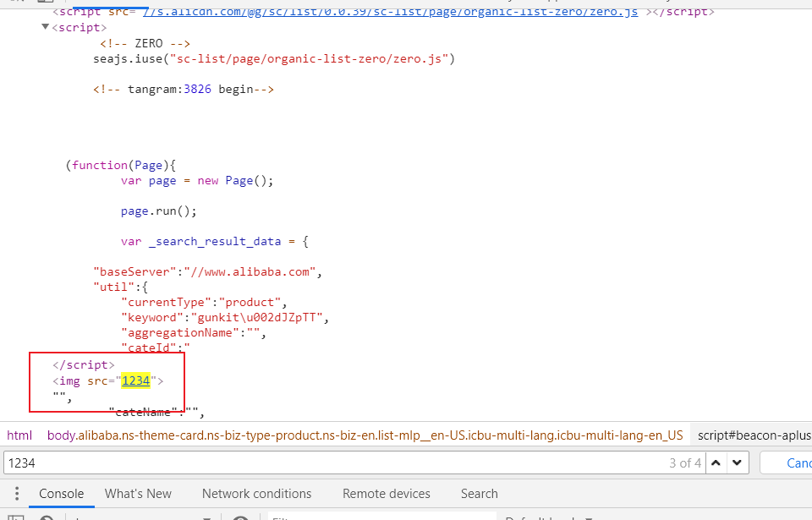Click the "cateName" line

click(x=157, y=413)
